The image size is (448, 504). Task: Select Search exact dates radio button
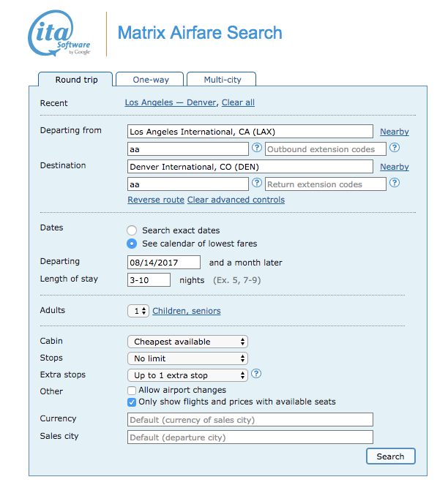tap(132, 230)
